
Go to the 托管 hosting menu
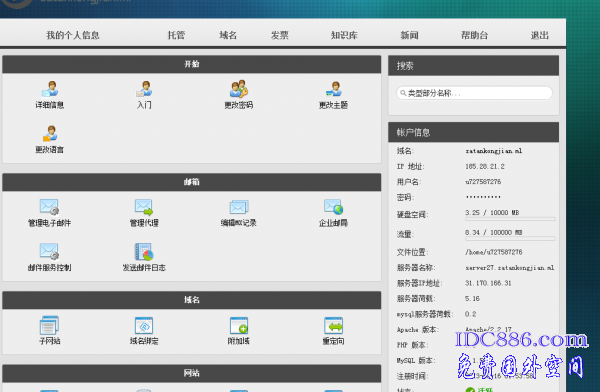[176, 35]
